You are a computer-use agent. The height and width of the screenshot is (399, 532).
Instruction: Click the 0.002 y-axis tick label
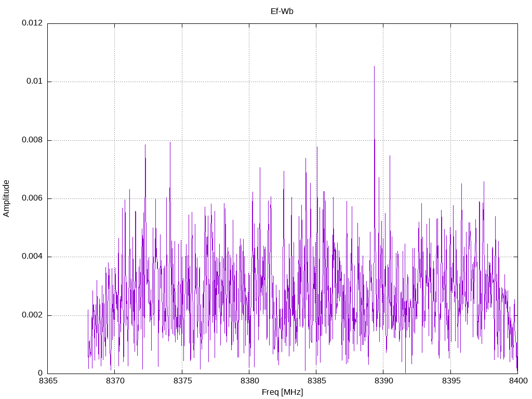(32, 315)
